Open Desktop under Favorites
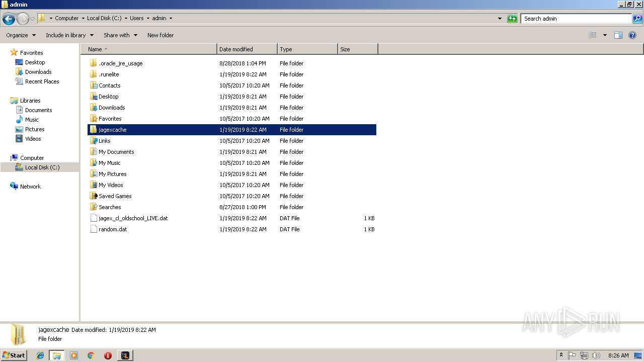644x362 pixels. tap(35, 62)
